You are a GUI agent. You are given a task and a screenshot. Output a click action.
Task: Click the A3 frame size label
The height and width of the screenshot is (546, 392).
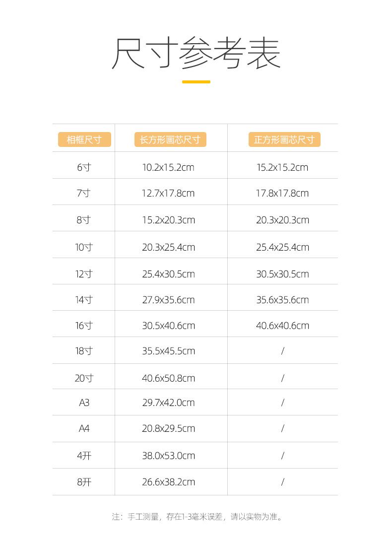(84, 403)
